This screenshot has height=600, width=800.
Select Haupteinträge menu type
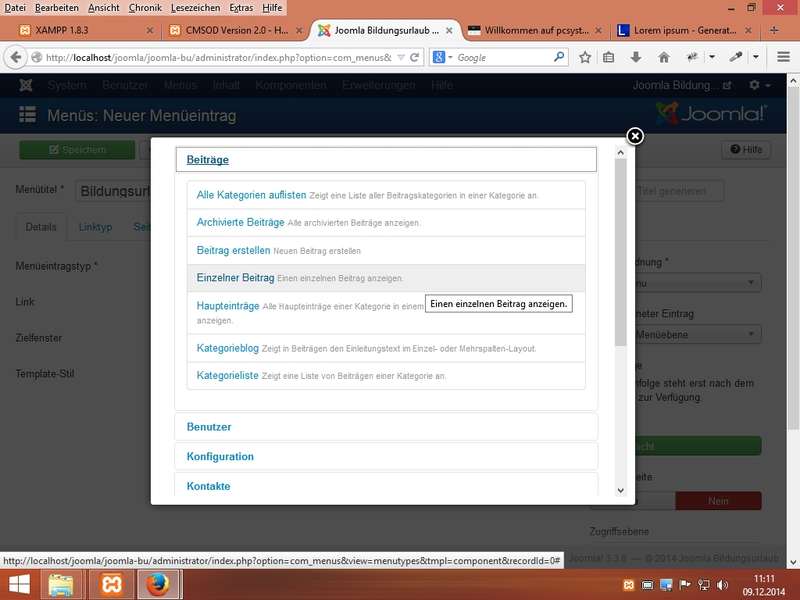(228, 306)
